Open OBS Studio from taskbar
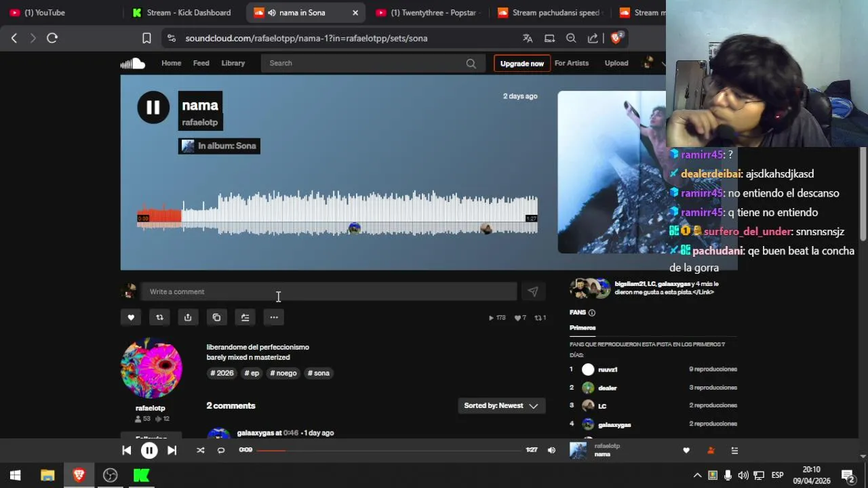 pyautogui.click(x=110, y=475)
